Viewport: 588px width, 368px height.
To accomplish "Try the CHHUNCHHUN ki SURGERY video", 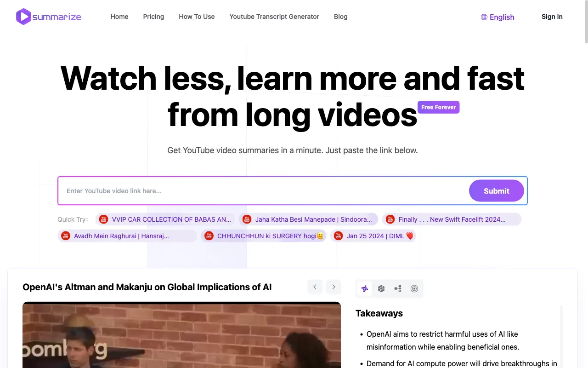I will pos(264,236).
